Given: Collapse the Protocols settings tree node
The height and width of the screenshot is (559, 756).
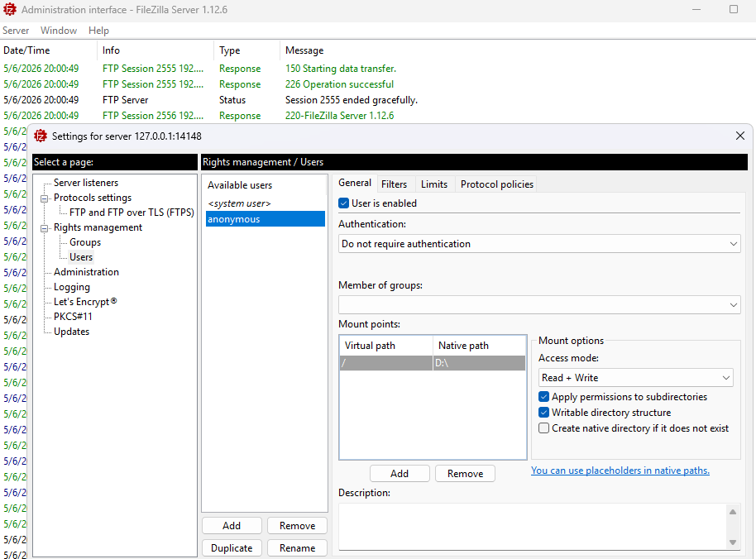Looking at the screenshot, I should point(45,198).
